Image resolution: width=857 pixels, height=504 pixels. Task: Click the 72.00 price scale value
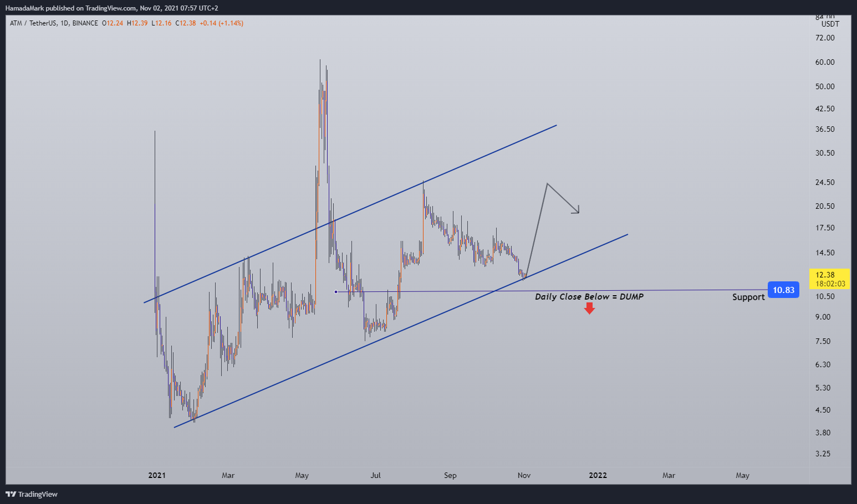[x=825, y=38]
